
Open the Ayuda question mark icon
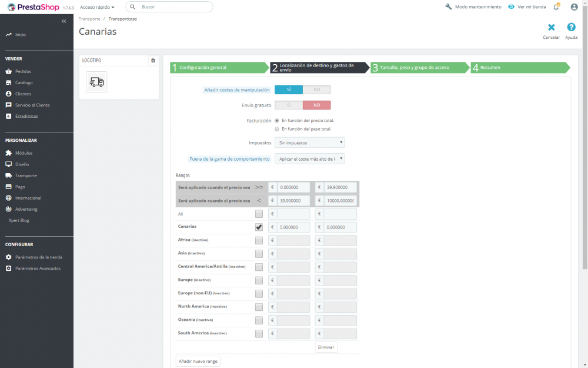pos(571,27)
